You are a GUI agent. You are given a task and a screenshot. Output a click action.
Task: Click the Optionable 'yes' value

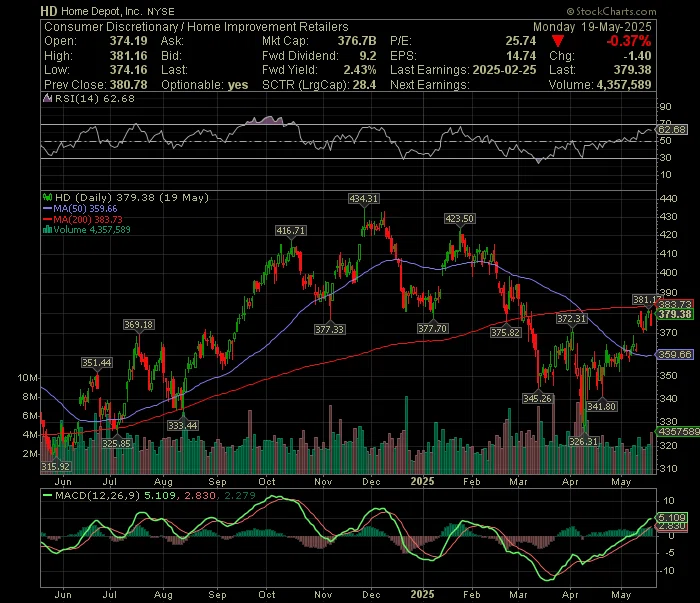238,85
